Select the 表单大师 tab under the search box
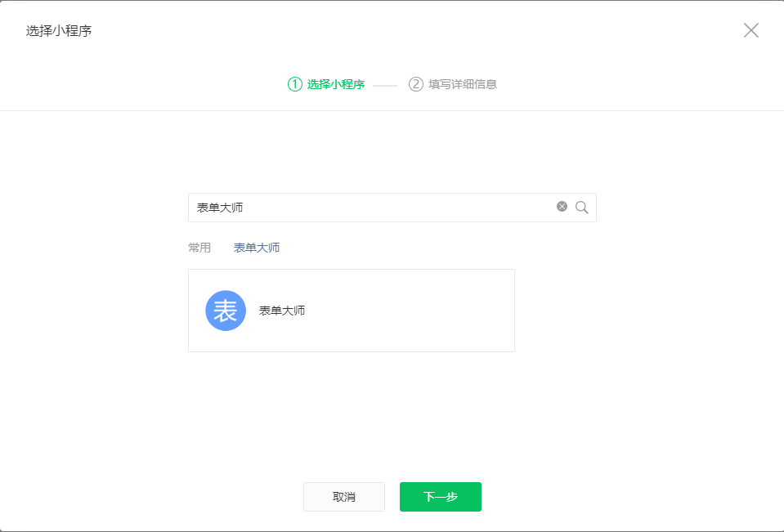Image resolution: width=784 pixels, height=532 pixels. [x=257, y=248]
